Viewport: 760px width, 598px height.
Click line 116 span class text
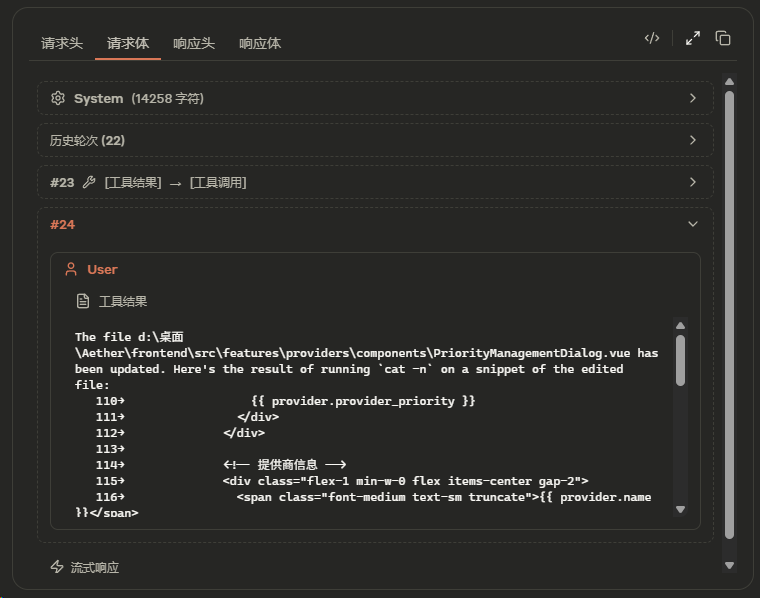coord(443,497)
